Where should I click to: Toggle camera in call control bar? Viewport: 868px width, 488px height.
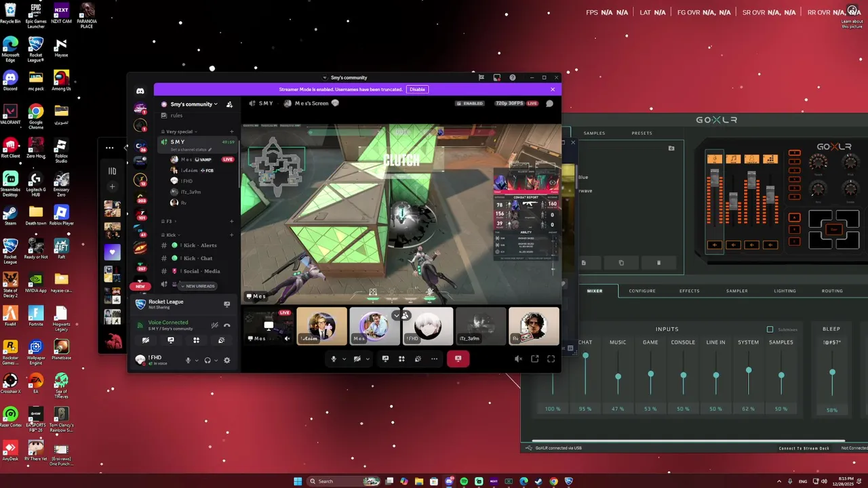pos(357,359)
